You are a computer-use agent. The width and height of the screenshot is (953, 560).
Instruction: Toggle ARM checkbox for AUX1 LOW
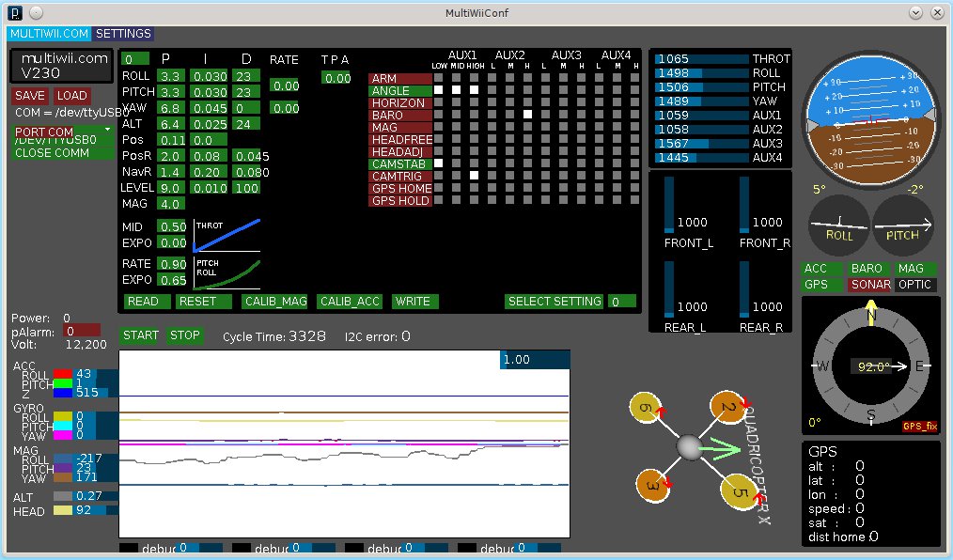point(438,78)
